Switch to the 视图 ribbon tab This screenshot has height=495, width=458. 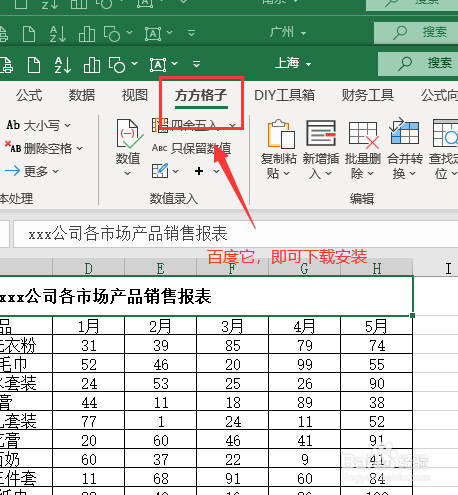pyautogui.click(x=134, y=95)
